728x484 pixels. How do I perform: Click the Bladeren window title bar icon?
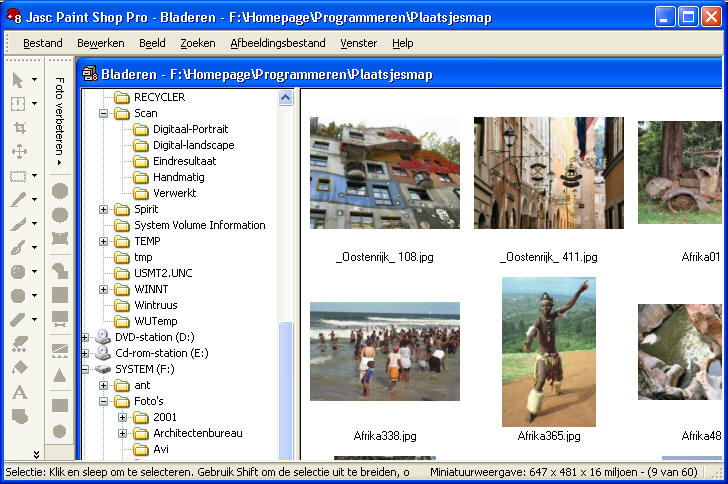[90, 74]
